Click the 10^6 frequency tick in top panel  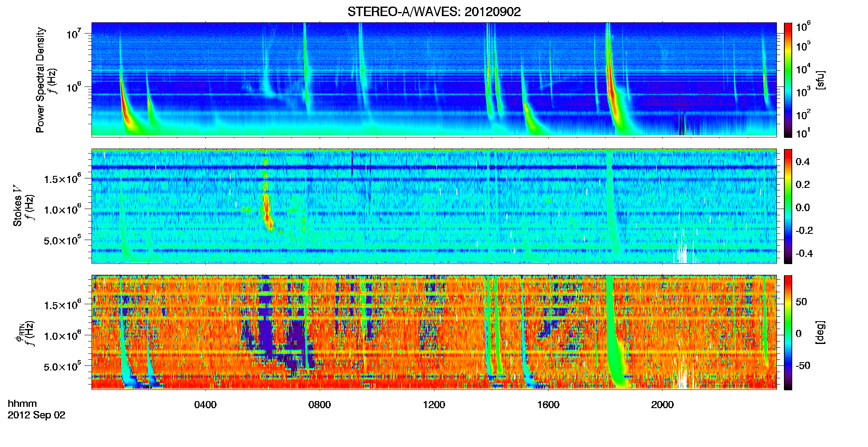point(73,87)
